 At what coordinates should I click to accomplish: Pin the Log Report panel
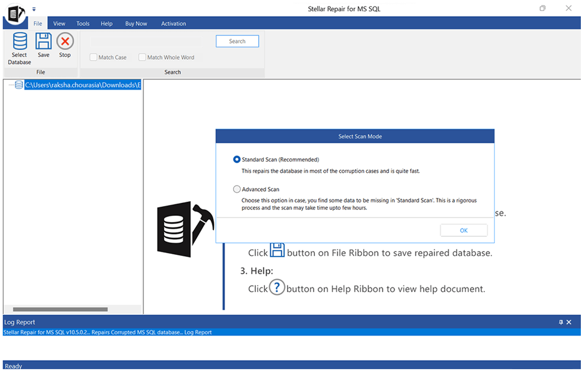(561, 321)
